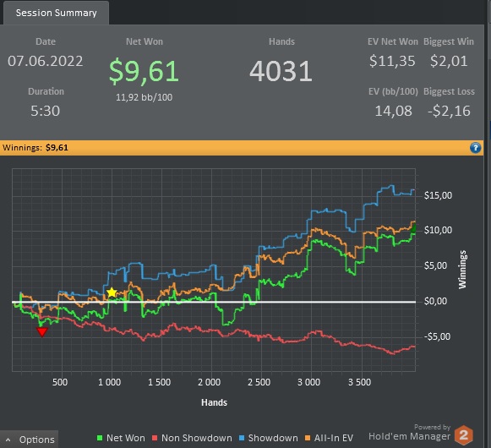
Task: Click the Net Won value $9,61
Action: [144, 71]
